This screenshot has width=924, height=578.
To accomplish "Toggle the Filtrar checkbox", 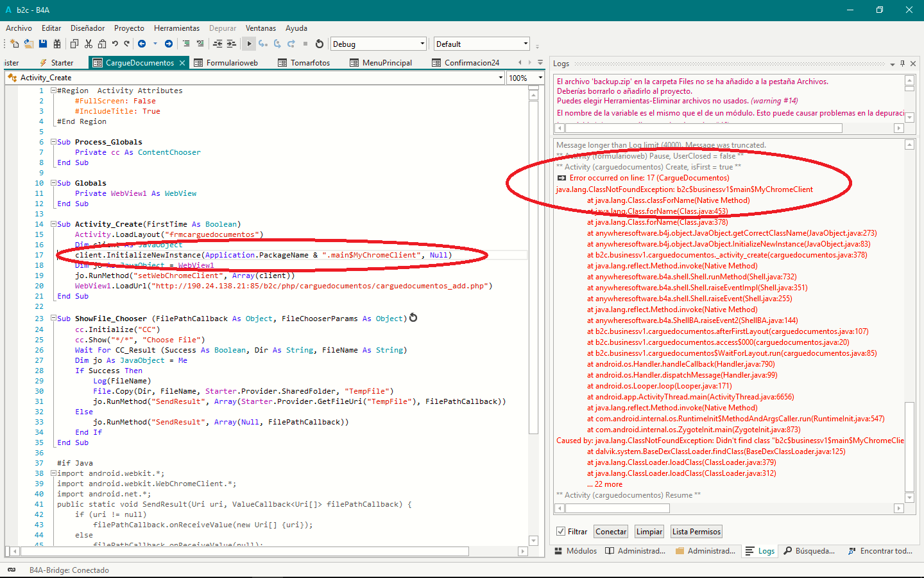I will click(x=561, y=532).
